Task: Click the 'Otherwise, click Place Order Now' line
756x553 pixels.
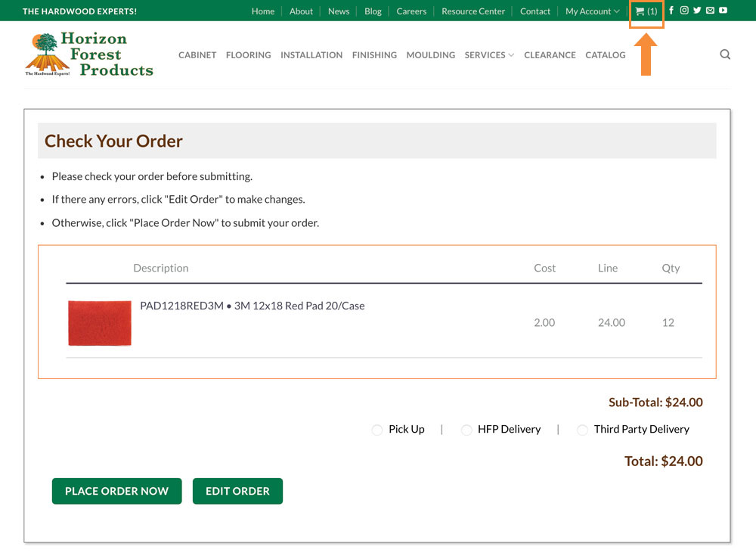Action: (186, 223)
